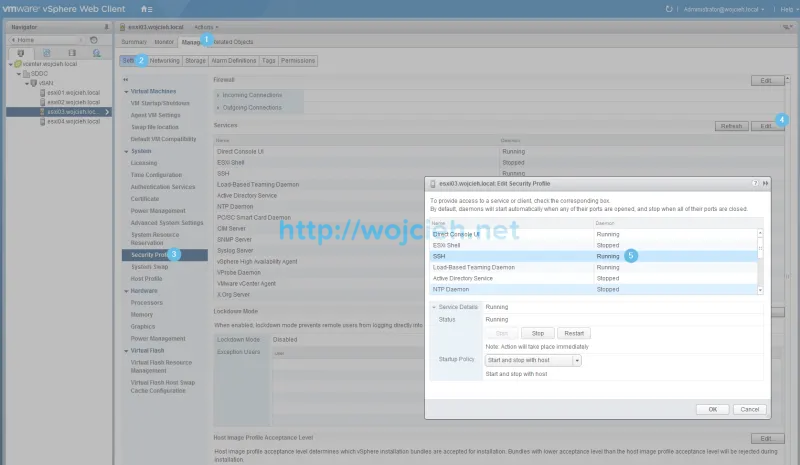Open Startup Policy combo box

[x=533, y=360]
